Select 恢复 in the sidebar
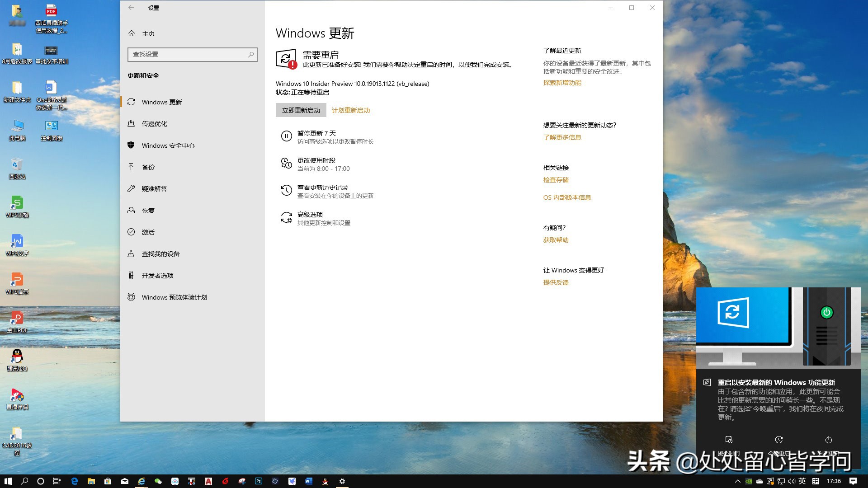 tap(148, 211)
